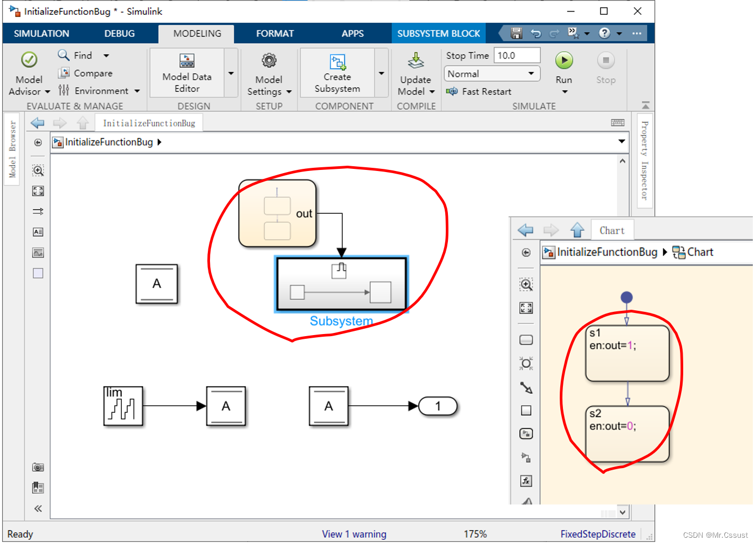
Task: Switch to the FORMAT tab
Action: pyautogui.click(x=275, y=33)
